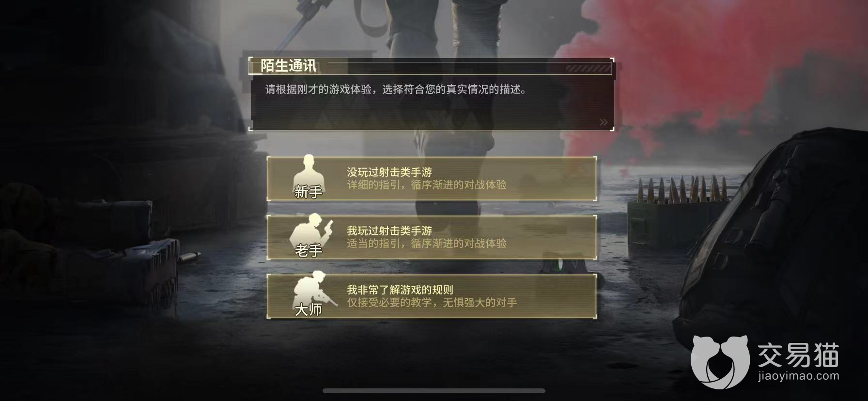
Task: Click the jiaoyimao.com watermark link
Action: coord(794,375)
